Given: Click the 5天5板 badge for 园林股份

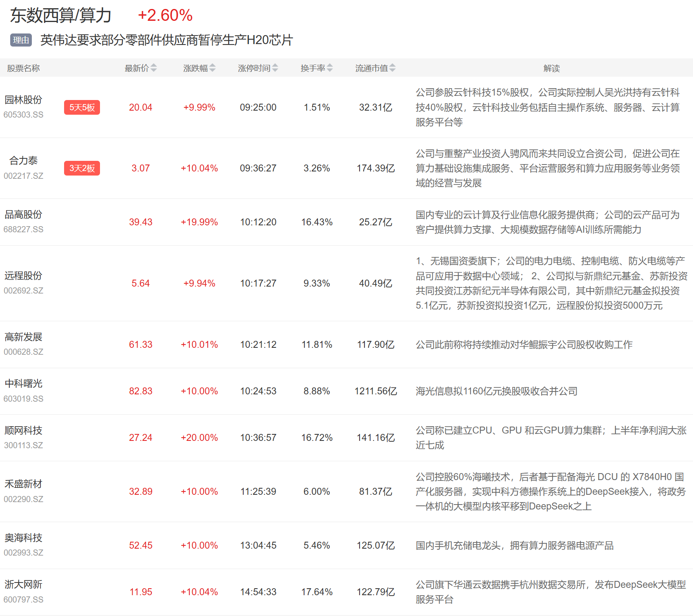Looking at the screenshot, I should [82, 107].
